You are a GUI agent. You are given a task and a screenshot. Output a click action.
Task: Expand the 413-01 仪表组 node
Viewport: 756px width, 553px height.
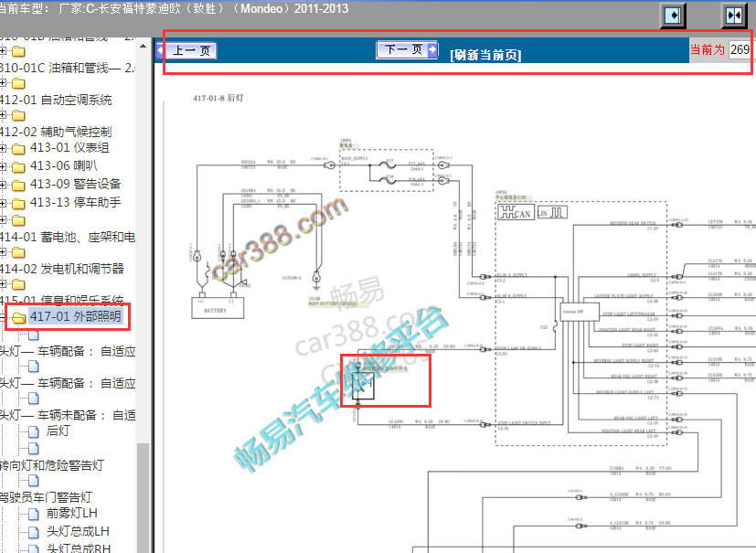pos(3,148)
